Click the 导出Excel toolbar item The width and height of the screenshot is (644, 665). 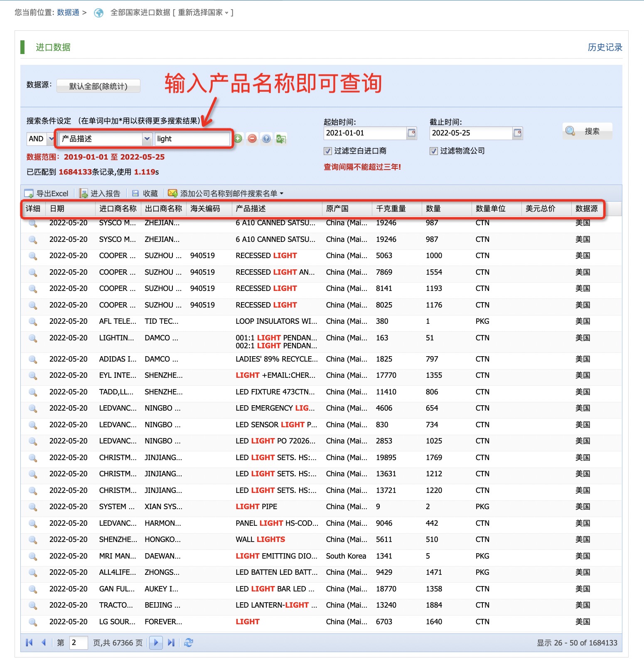click(47, 193)
